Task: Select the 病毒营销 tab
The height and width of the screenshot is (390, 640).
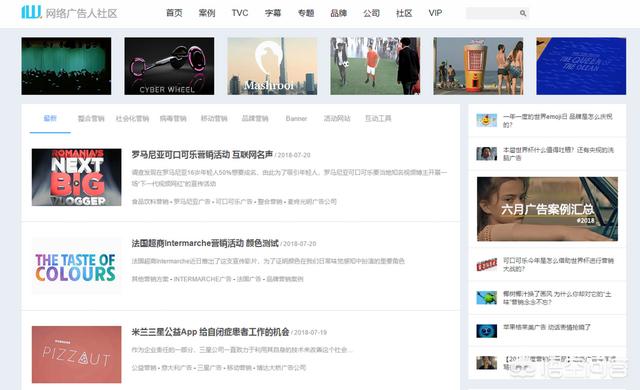Action: point(173,119)
